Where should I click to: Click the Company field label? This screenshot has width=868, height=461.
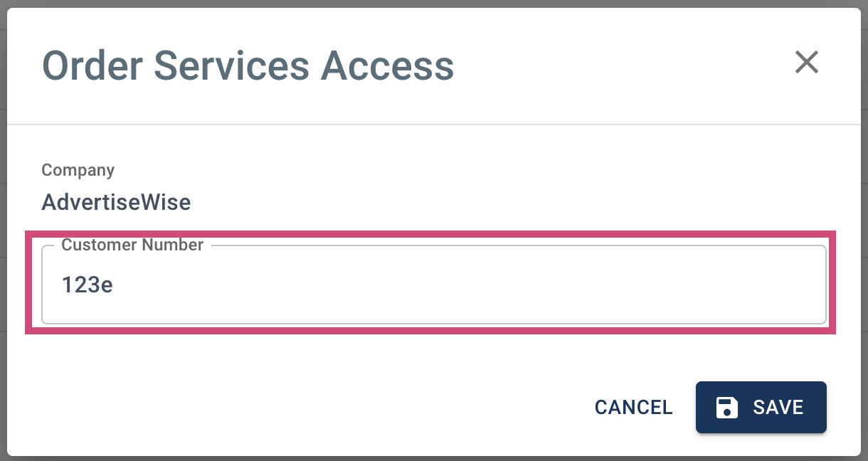click(78, 171)
